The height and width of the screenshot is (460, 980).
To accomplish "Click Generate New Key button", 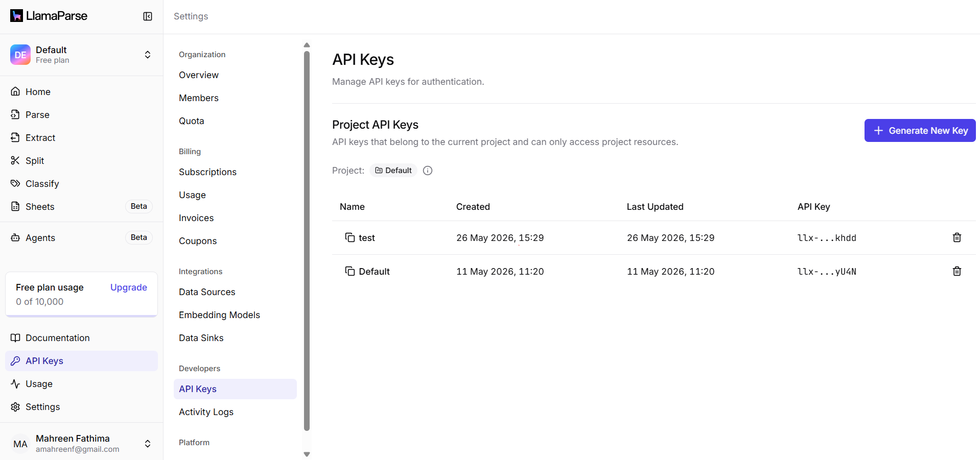I will tap(920, 131).
